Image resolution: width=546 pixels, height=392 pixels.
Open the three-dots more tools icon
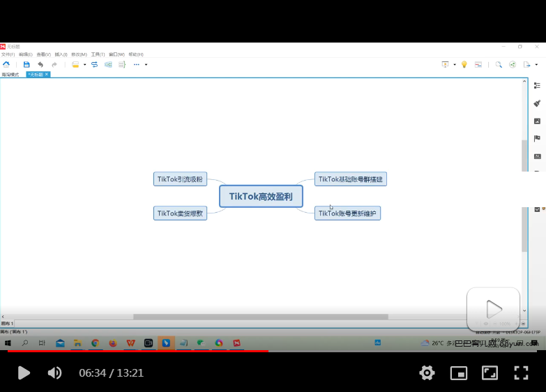(137, 64)
